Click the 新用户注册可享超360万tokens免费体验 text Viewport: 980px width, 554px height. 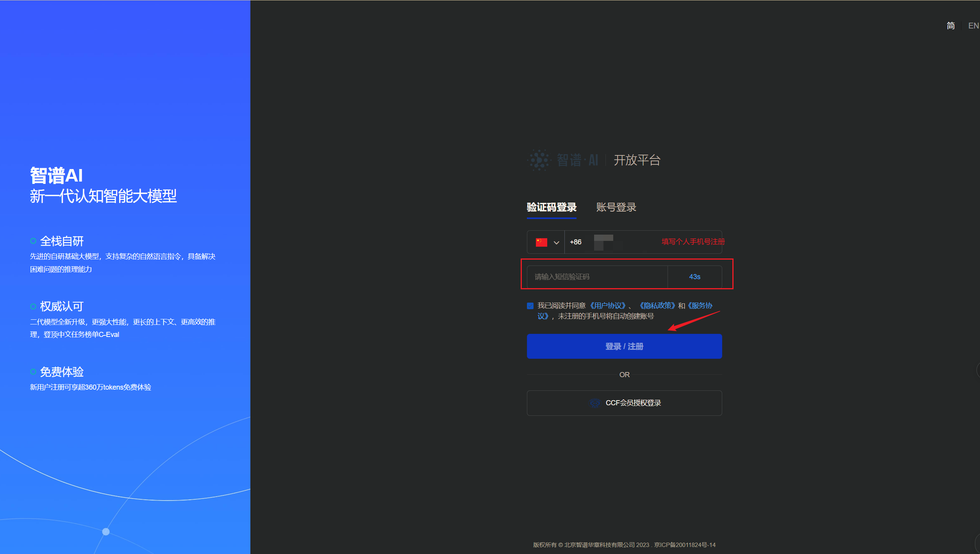pyautogui.click(x=91, y=387)
